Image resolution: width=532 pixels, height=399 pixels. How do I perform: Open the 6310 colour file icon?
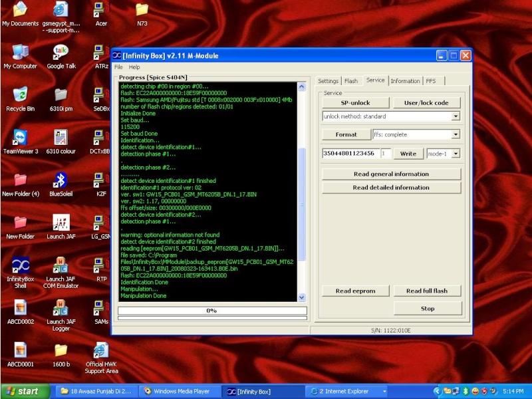pyautogui.click(x=61, y=142)
